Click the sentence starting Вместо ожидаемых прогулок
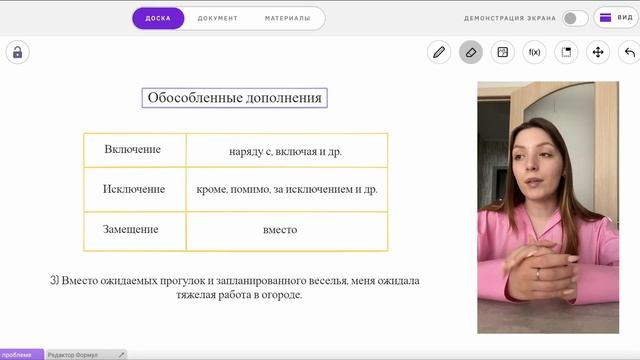 click(x=235, y=287)
